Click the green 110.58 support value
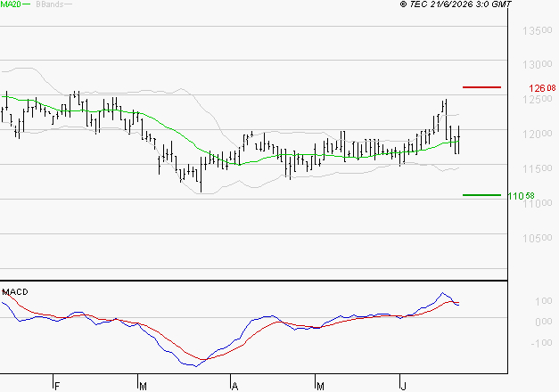559x392 pixels. tap(522, 196)
